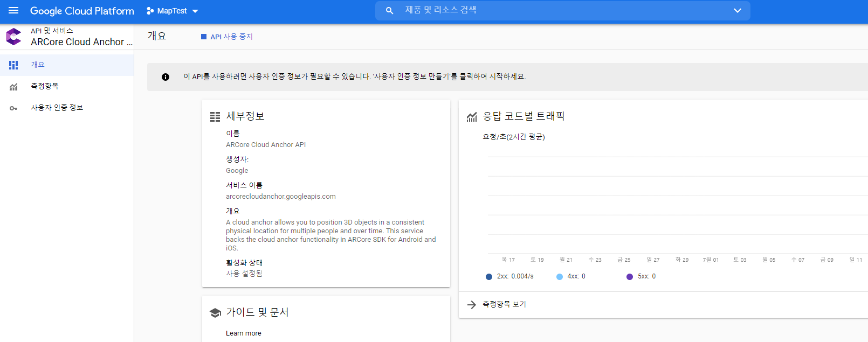
Task: Click the 개요 page title
Action: click(x=157, y=36)
